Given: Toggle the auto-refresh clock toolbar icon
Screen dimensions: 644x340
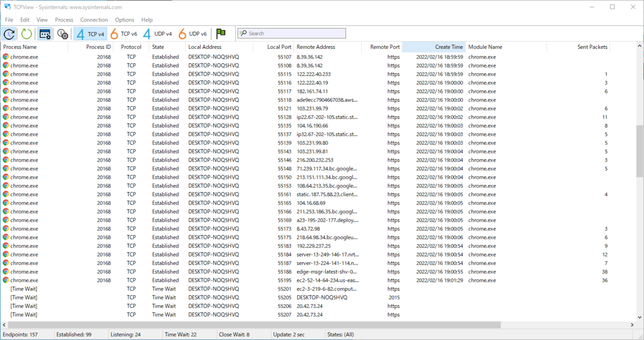Looking at the screenshot, I should (9, 34).
